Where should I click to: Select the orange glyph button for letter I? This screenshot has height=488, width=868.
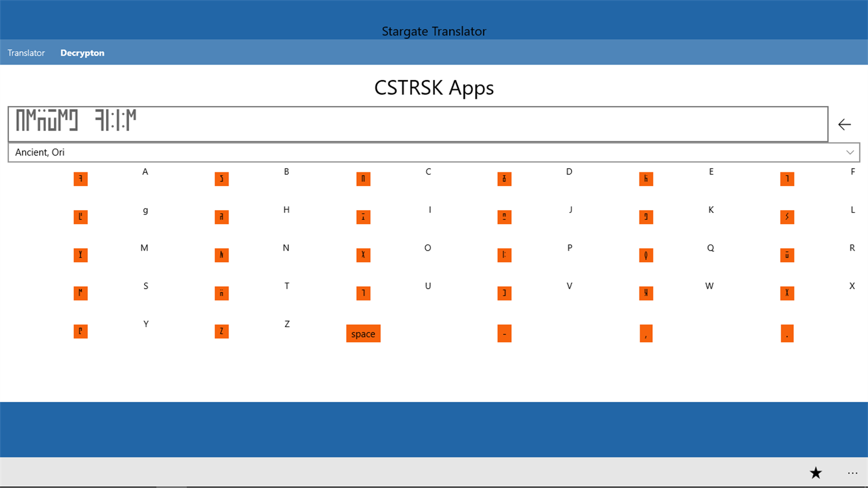point(363,217)
